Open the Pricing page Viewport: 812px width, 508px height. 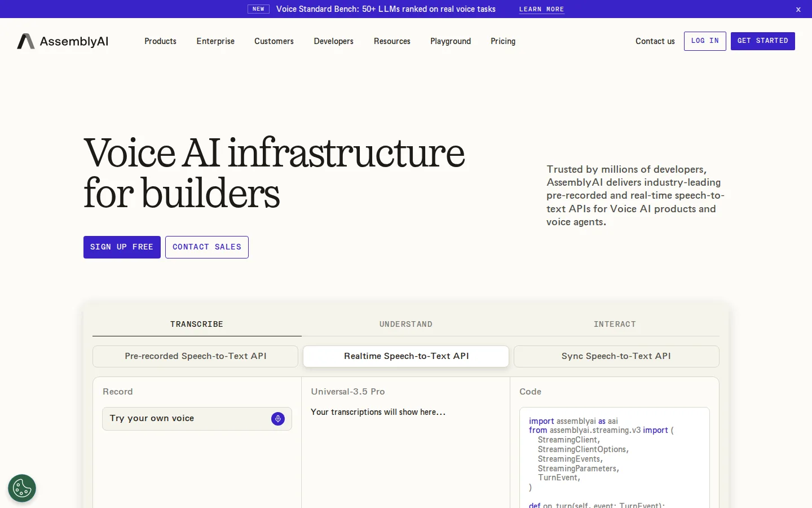tap(503, 41)
